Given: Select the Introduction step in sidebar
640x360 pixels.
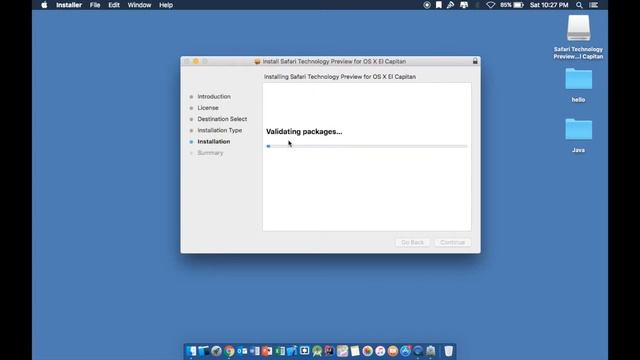Looking at the screenshot, I should [x=214, y=96].
